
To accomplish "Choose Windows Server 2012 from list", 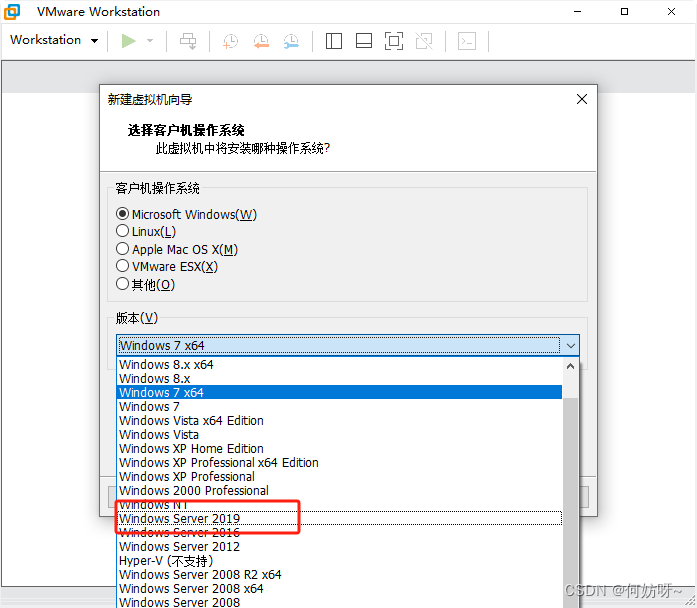I will (340, 547).
